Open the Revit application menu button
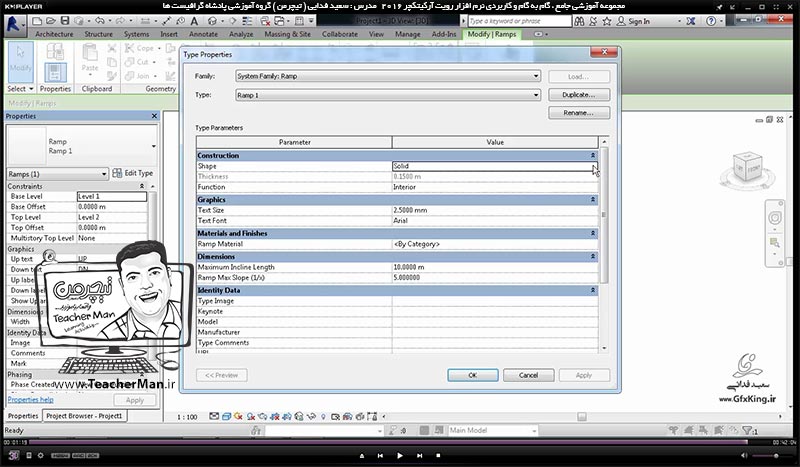The height and width of the screenshot is (467, 800). 14,24
